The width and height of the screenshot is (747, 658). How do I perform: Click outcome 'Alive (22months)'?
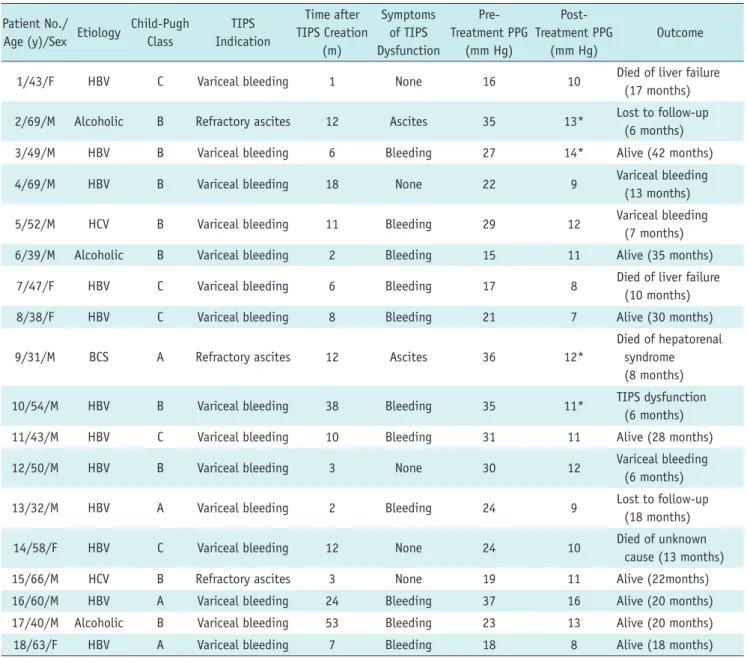(x=662, y=579)
